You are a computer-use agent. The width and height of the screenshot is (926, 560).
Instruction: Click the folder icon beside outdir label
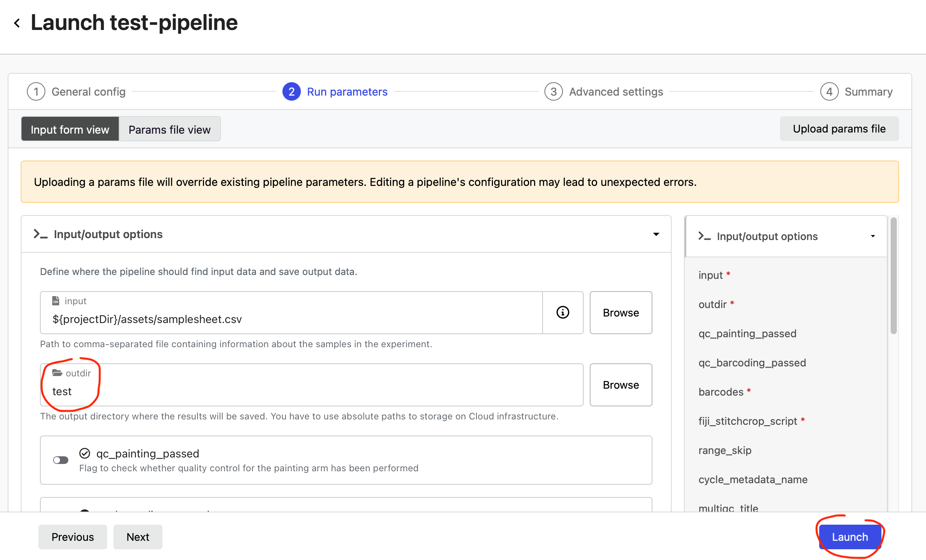[57, 373]
